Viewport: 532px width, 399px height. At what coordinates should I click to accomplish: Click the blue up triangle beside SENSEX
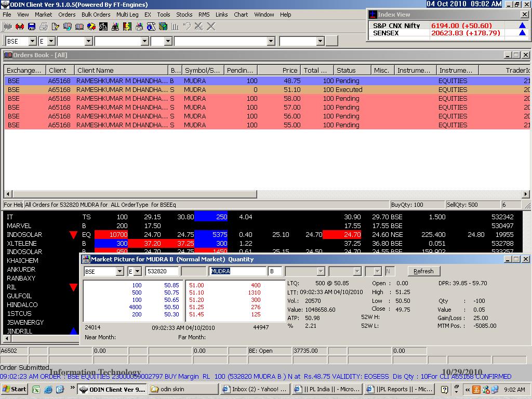[522, 33]
